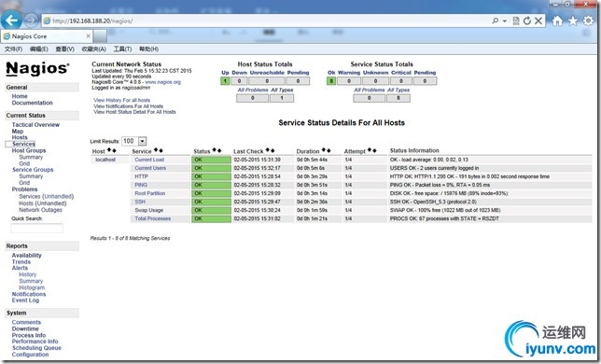The height and width of the screenshot is (364, 601).
Task: Open Event Log link
Action: (25, 300)
